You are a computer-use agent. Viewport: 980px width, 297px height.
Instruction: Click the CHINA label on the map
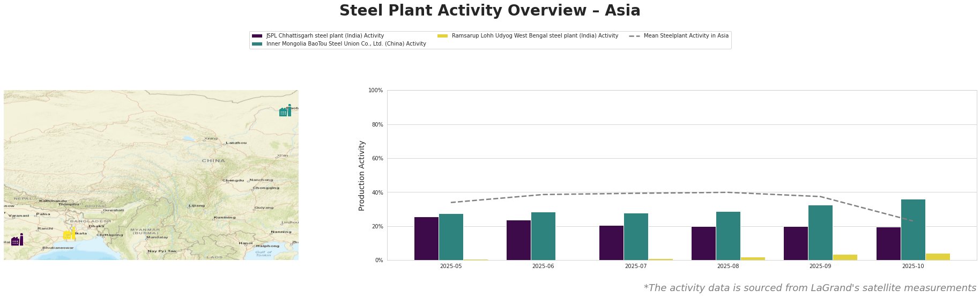213,160
